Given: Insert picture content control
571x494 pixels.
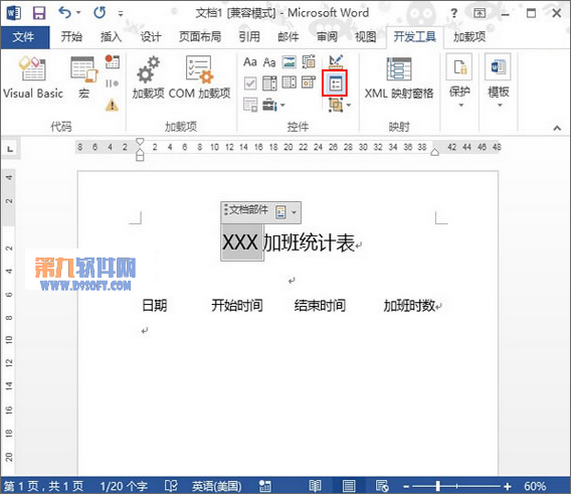Looking at the screenshot, I should 289,62.
